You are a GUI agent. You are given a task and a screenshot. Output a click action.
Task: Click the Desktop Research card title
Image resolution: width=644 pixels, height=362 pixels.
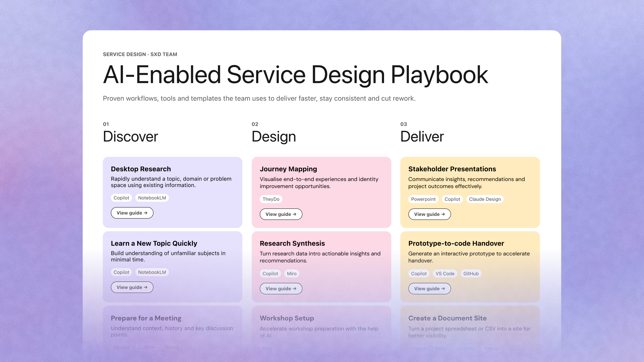point(141,169)
